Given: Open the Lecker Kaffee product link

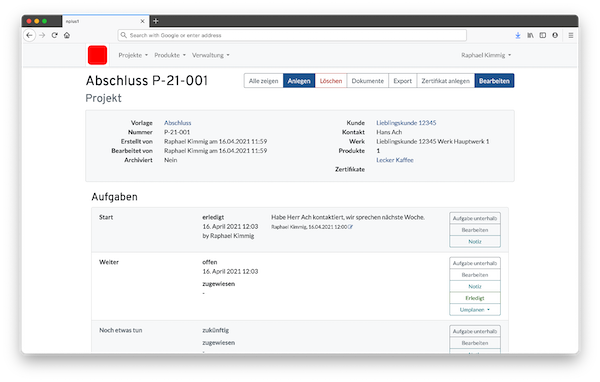Looking at the screenshot, I should 395,160.
